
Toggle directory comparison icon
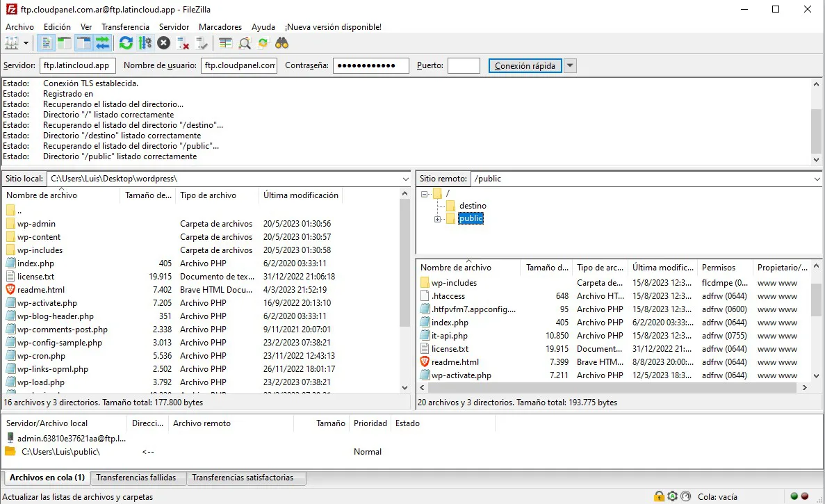245,43
